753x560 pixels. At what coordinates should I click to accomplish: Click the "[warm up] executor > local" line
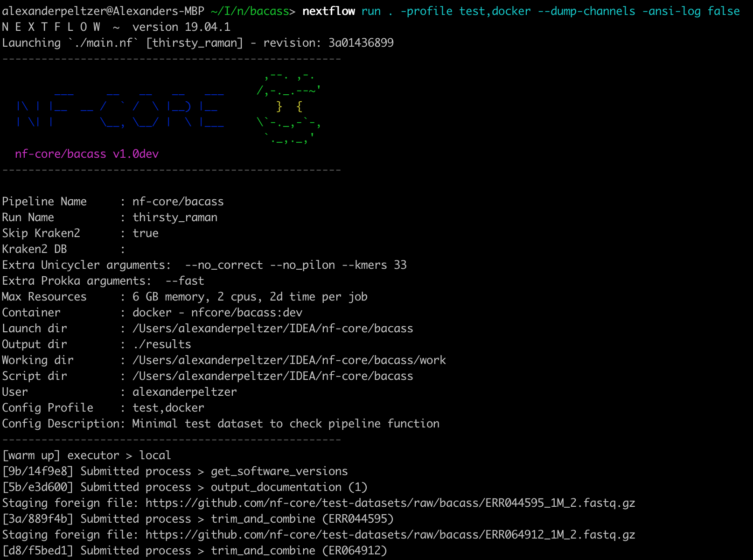pos(87,455)
